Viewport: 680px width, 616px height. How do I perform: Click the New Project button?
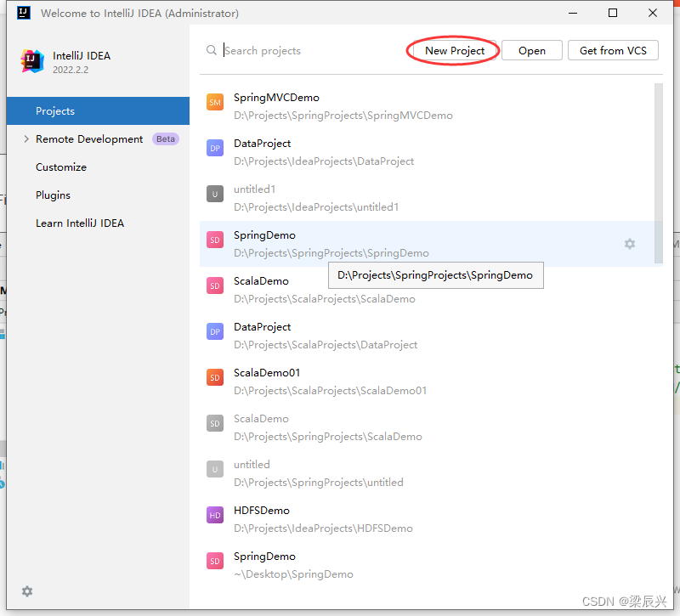pos(455,50)
